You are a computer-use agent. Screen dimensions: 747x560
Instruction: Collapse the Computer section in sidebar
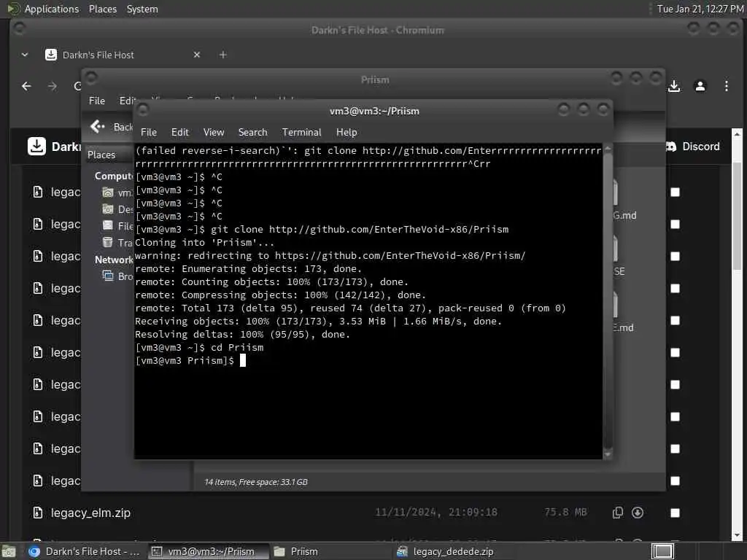pyautogui.click(x=114, y=176)
